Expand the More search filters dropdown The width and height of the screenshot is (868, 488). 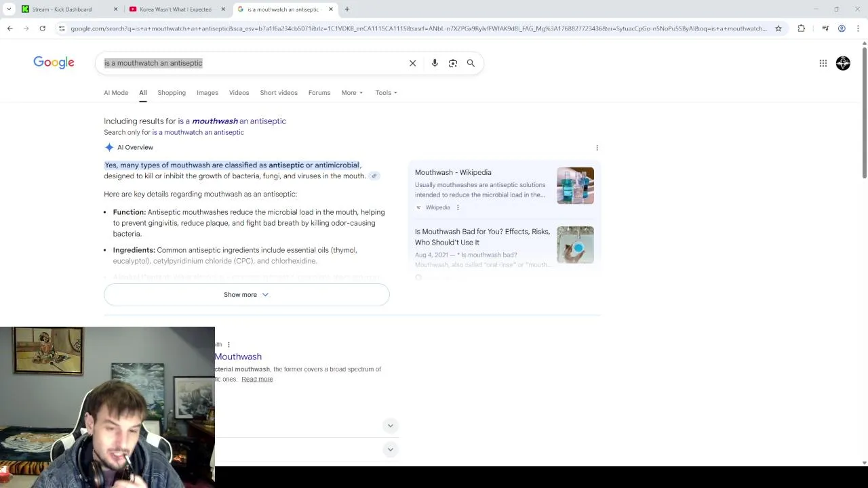pyautogui.click(x=352, y=93)
